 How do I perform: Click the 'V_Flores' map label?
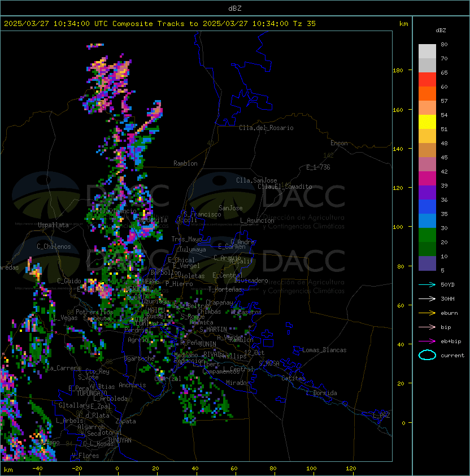pos(85,456)
